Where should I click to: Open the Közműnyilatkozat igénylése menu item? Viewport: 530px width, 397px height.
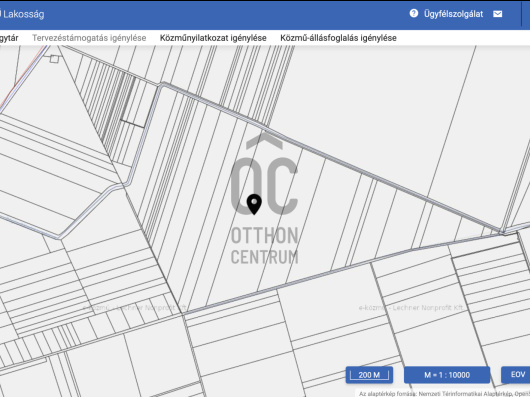[x=213, y=38]
